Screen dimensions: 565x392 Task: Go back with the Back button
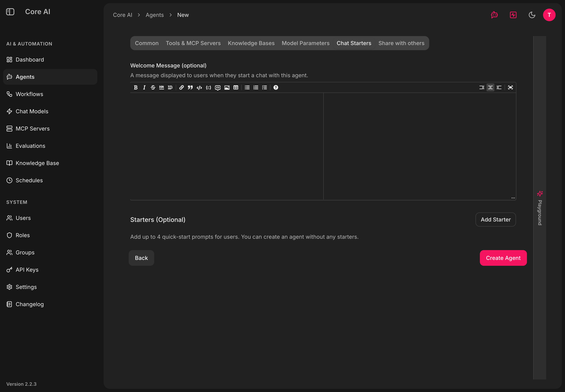coord(141,258)
